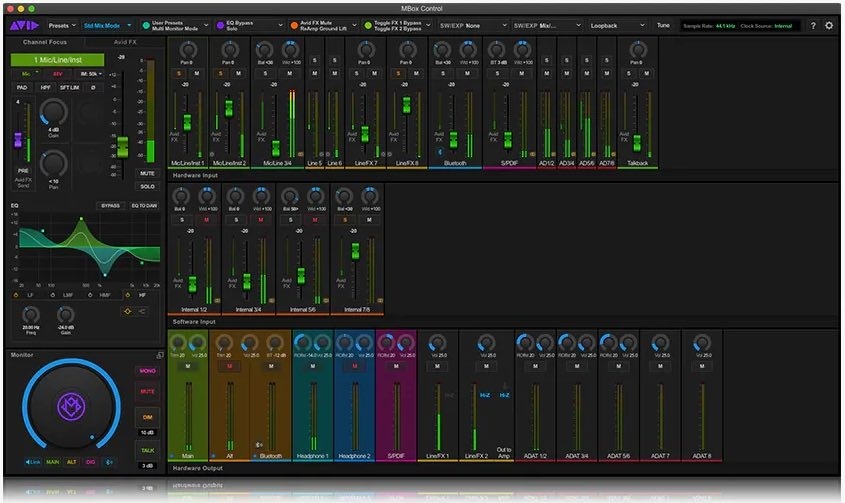Click the EQ BYPASS button
This screenshot has height=503, width=845.
pos(110,205)
